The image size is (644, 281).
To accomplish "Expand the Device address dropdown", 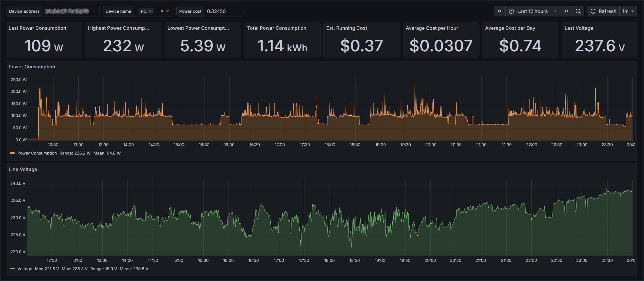I will 94,11.
